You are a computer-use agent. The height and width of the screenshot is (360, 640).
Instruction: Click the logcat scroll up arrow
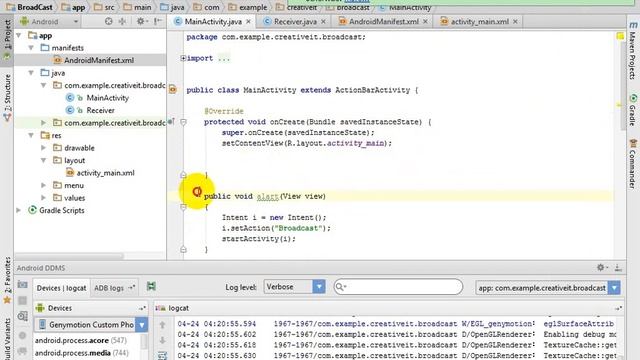[x=162, y=325]
